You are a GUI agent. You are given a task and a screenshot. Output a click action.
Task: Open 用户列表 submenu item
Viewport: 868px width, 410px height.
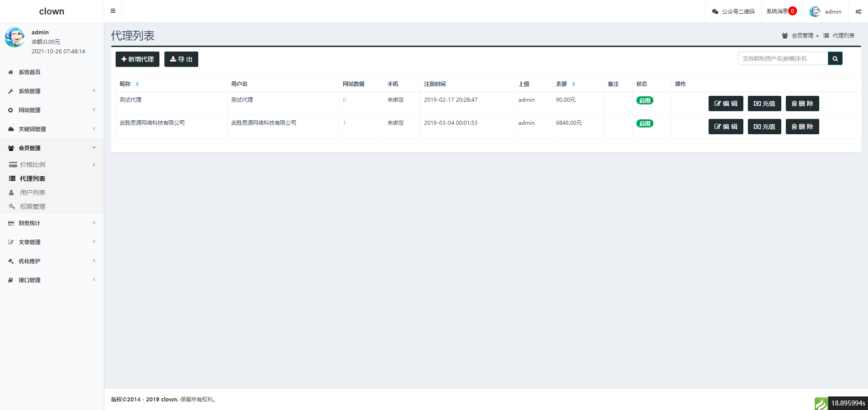[x=52, y=193]
